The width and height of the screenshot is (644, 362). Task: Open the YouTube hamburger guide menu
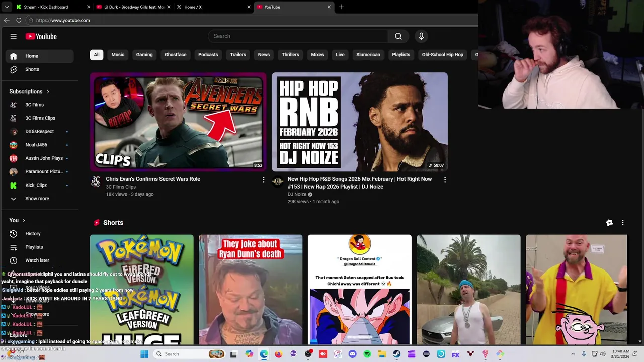click(x=14, y=36)
